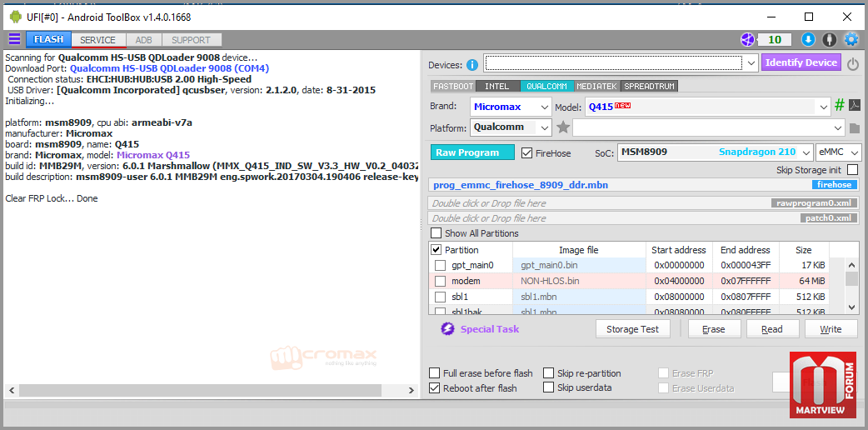
Task: Toggle the FireHose checkbox
Action: [527, 152]
